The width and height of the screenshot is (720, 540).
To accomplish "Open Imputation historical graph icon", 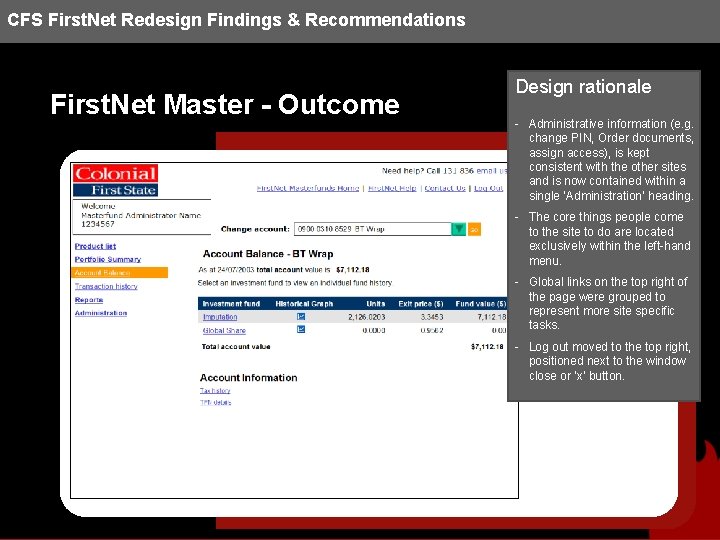I will 301,317.
